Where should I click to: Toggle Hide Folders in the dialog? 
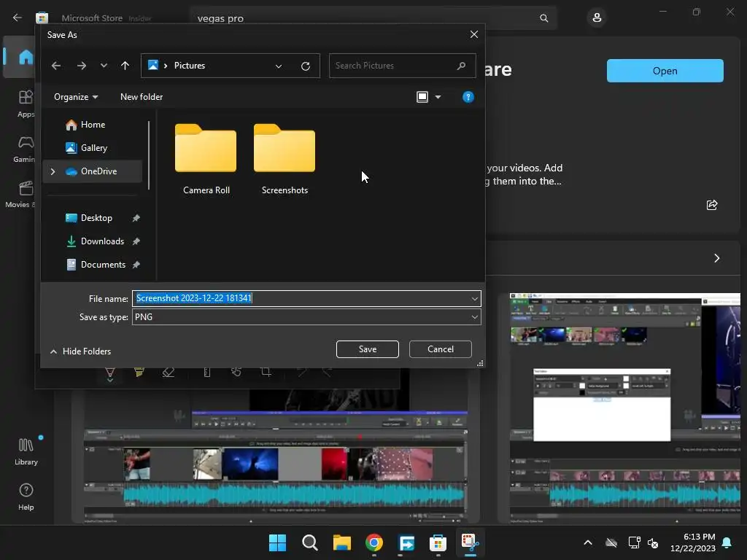80,351
